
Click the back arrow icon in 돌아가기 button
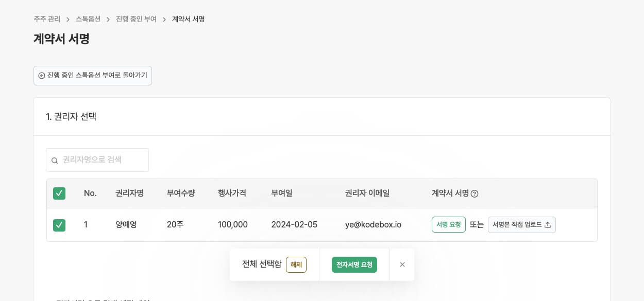42,76
